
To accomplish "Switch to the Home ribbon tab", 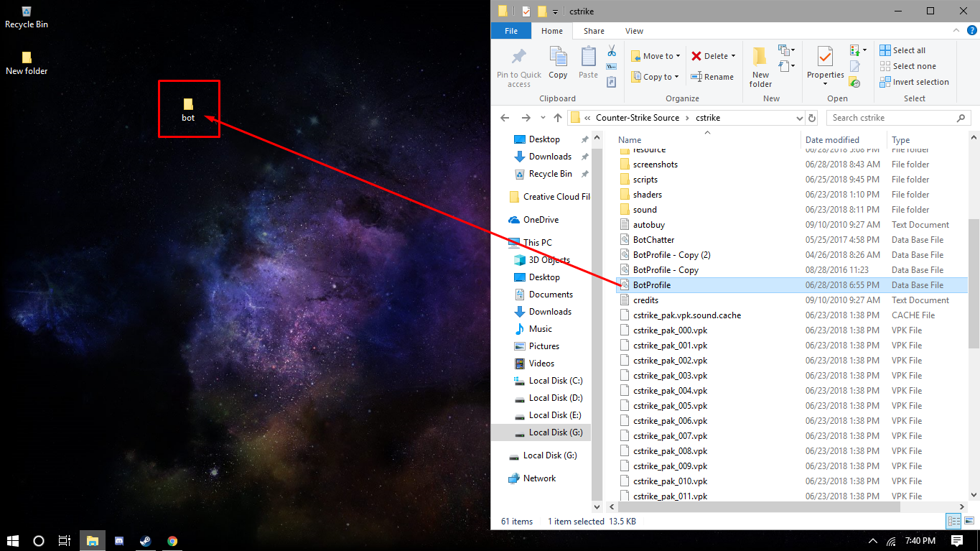I will [552, 31].
